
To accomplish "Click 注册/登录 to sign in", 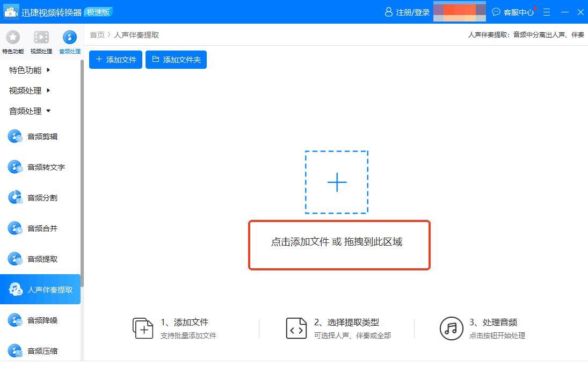I will click(407, 12).
